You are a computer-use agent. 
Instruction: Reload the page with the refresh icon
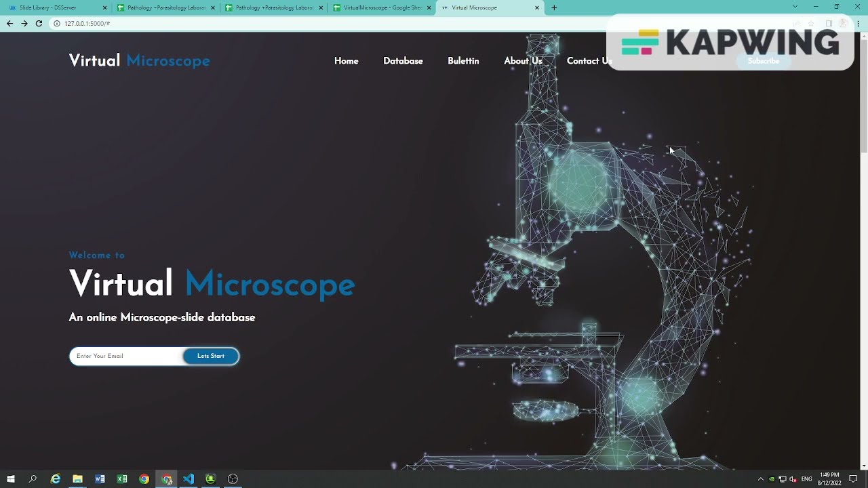(39, 23)
